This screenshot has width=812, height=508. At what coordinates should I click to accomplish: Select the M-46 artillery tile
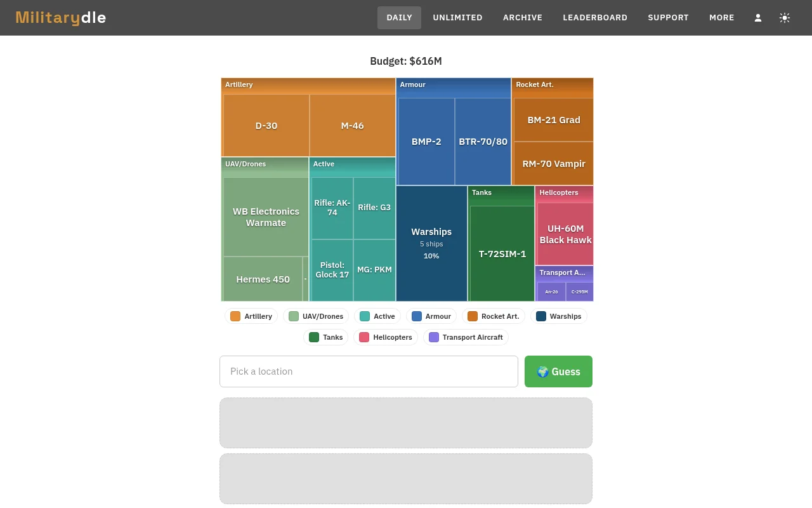point(353,125)
